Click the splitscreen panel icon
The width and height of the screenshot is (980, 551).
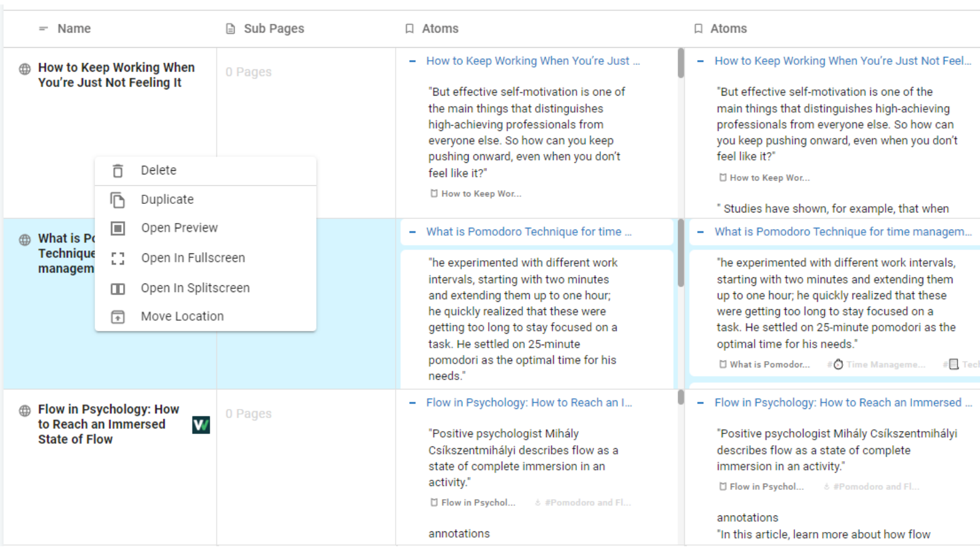[118, 288]
